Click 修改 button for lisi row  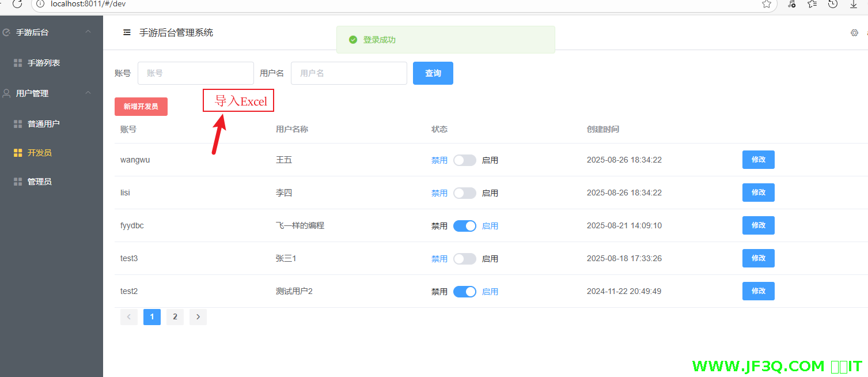pyautogui.click(x=758, y=193)
